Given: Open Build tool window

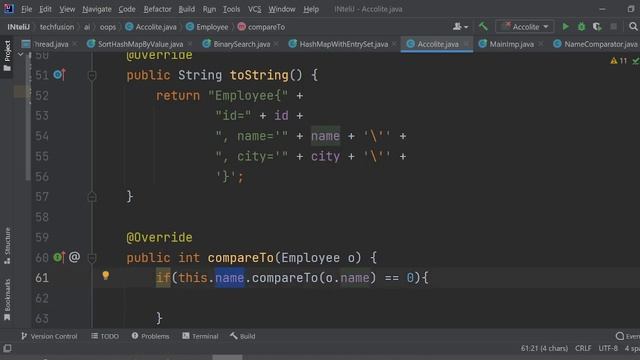Looking at the screenshot, I should pyautogui.click(x=242, y=336).
